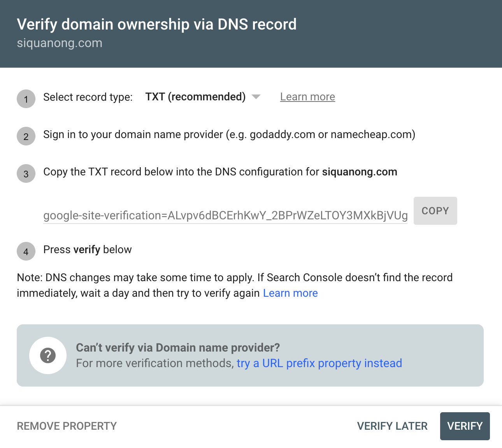This screenshot has height=448, width=502.
Task: Select TXT (recommended) record type
Action: click(x=195, y=96)
